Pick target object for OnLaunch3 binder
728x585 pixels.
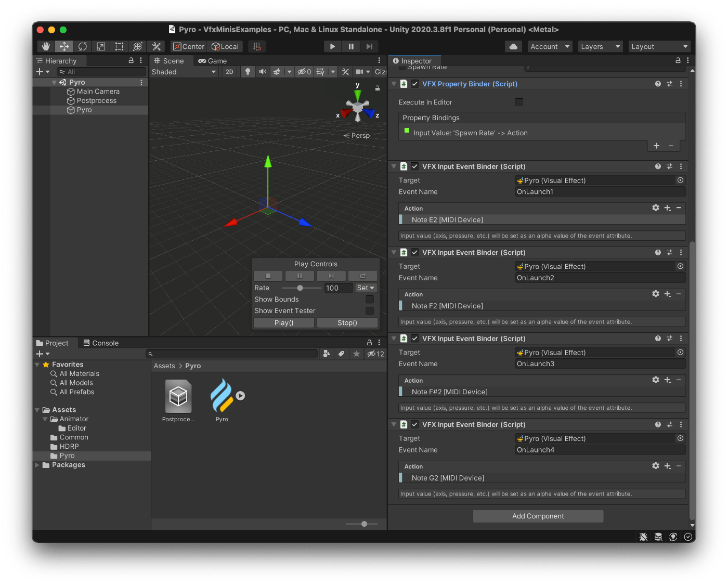[680, 352]
